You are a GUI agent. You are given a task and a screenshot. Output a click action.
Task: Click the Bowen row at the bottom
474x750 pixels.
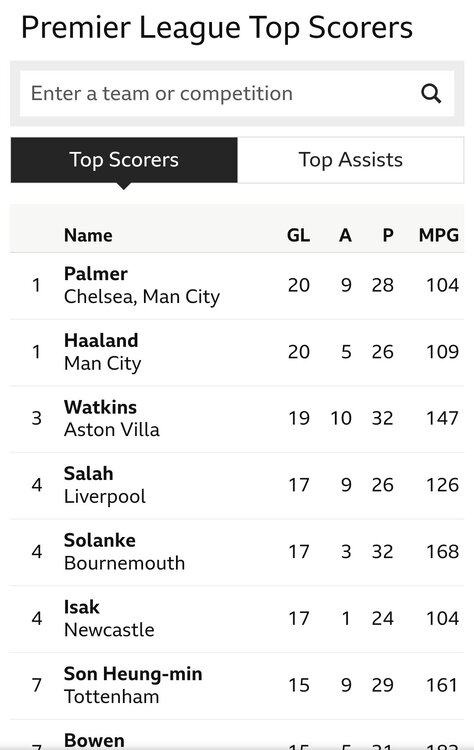[x=237, y=735]
